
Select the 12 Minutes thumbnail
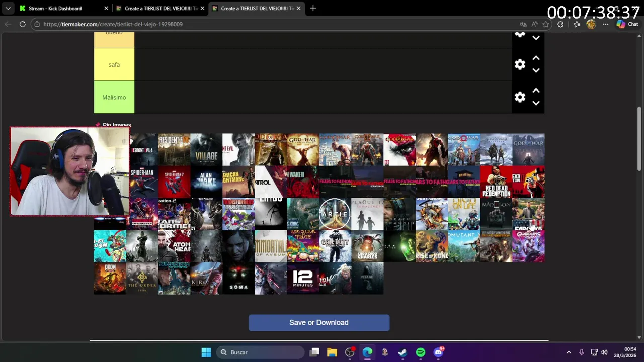point(303,278)
